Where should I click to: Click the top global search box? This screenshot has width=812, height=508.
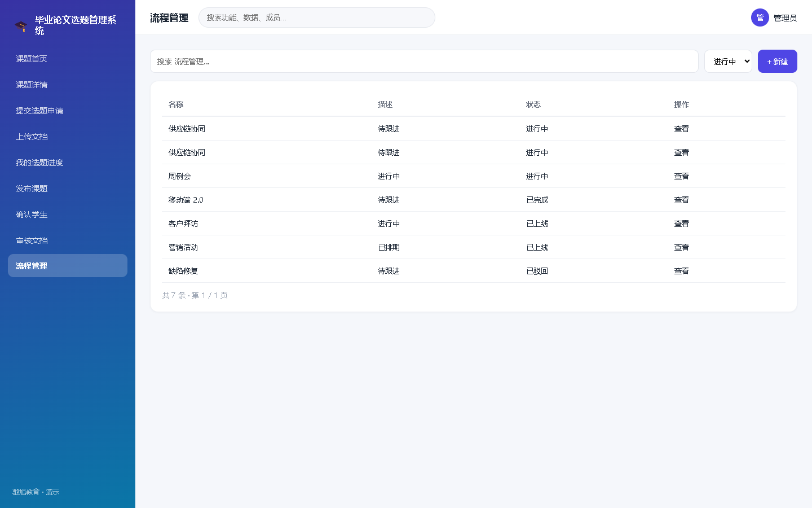click(x=317, y=17)
